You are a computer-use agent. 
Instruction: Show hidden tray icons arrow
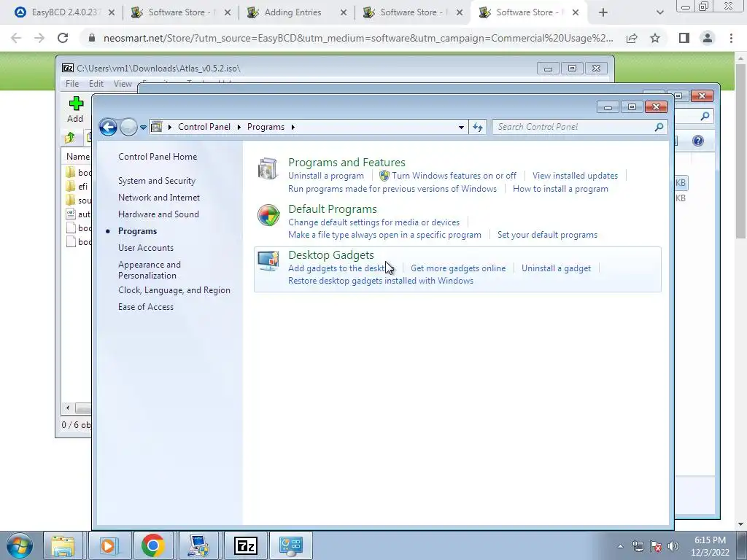click(620, 546)
